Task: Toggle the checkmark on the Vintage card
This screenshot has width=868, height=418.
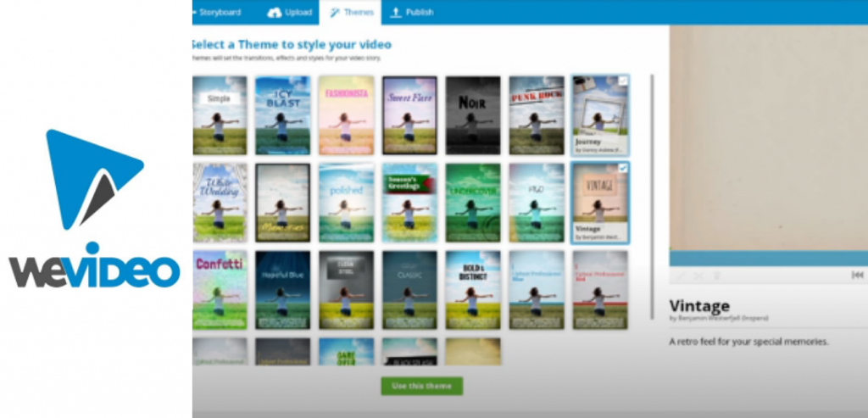Action: (x=623, y=168)
